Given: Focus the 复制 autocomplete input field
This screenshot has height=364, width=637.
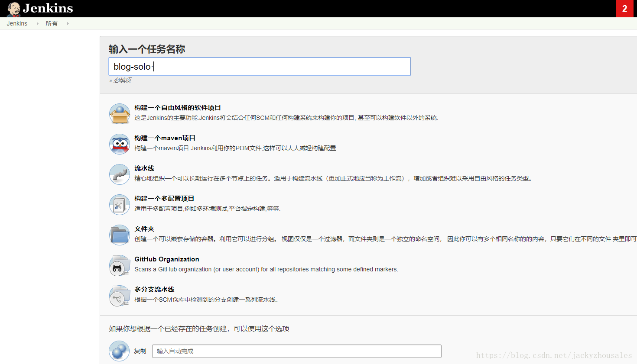Looking at the screenshot, I should pos(297,351).
